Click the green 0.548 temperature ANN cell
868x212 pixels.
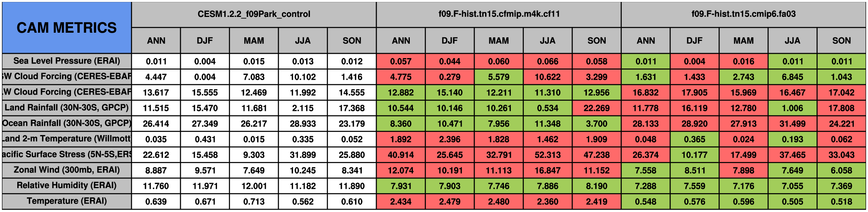pyautogui.click(x=646, y=201)
